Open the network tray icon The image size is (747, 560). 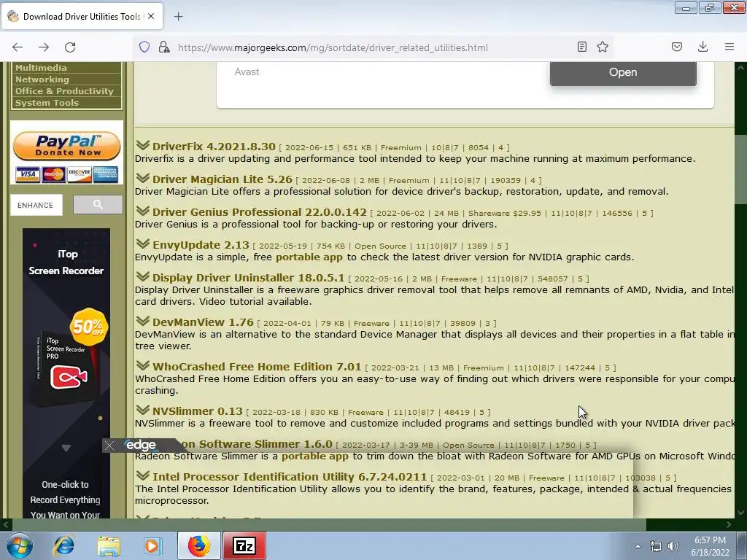coord(656,546)
